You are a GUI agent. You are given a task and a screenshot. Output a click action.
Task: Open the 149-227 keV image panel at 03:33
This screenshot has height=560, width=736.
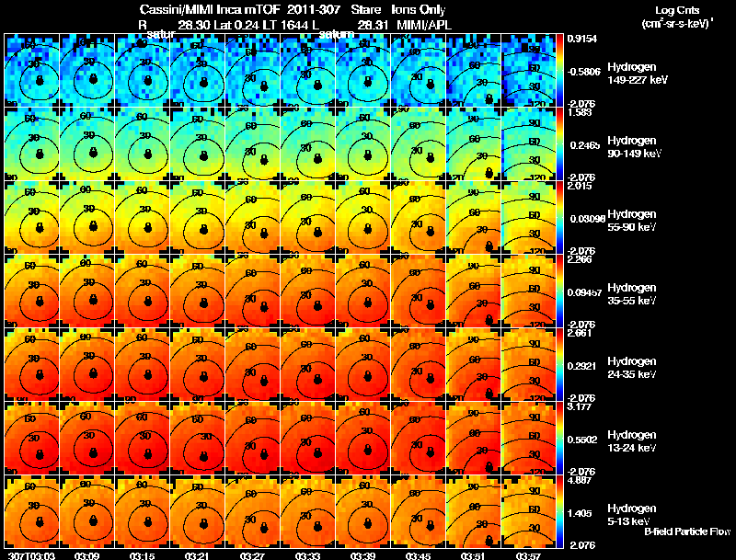[x=308, y=71]
